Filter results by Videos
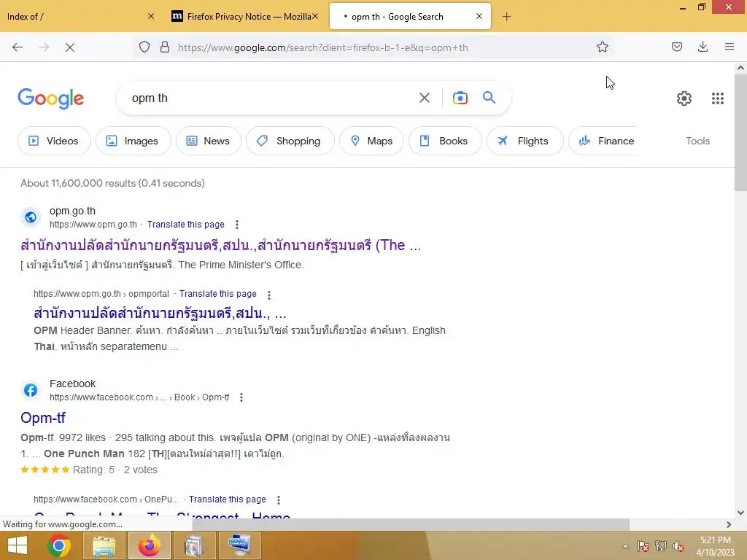Screen dimensions: 747x560 click(x=54, y=141)
